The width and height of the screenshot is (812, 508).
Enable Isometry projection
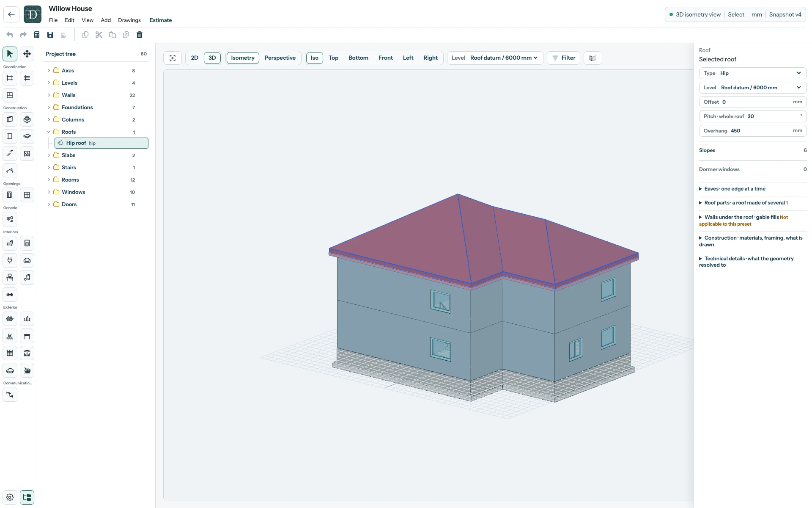[x=243, y=58]
